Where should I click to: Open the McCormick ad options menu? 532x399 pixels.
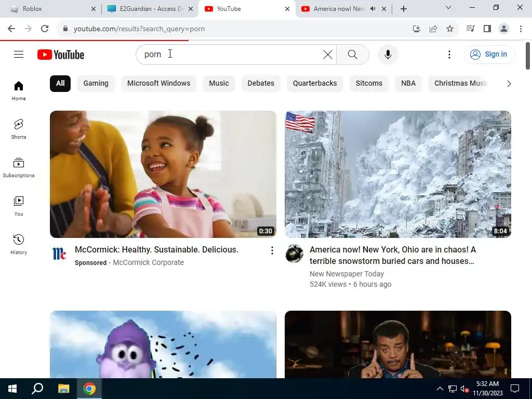coord(272,250)
